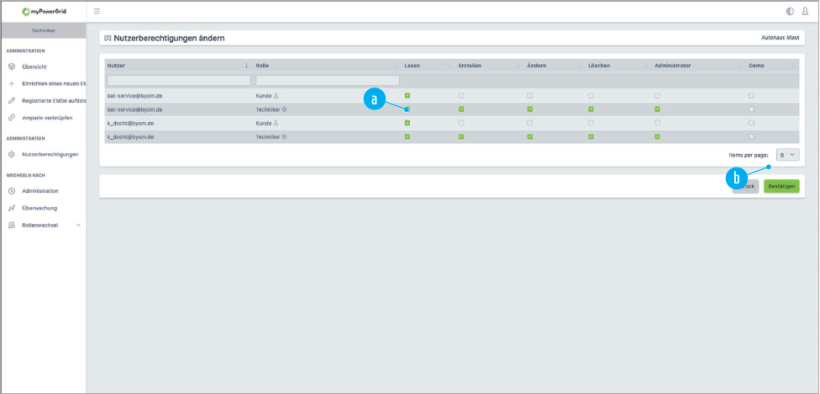Click the plus icon for new EMS setup

coord(12,84)
